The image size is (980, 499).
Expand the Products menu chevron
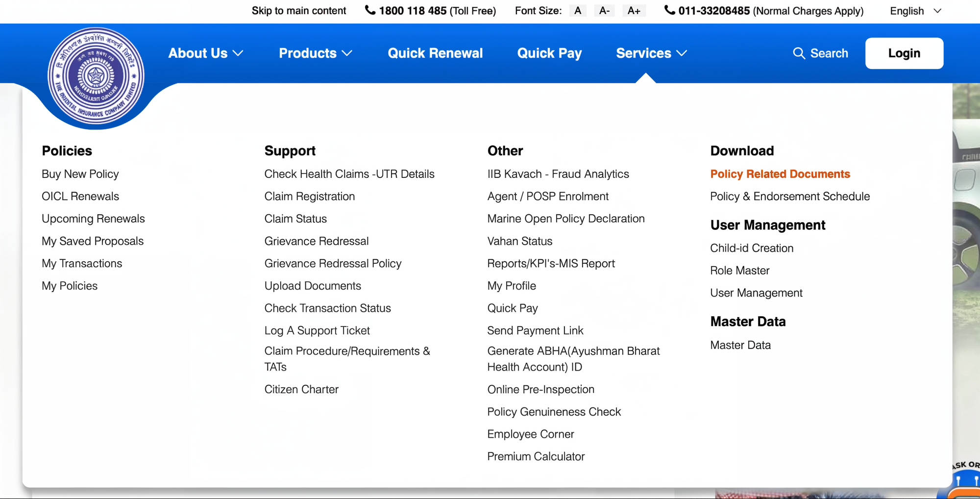tap(348, 53)
